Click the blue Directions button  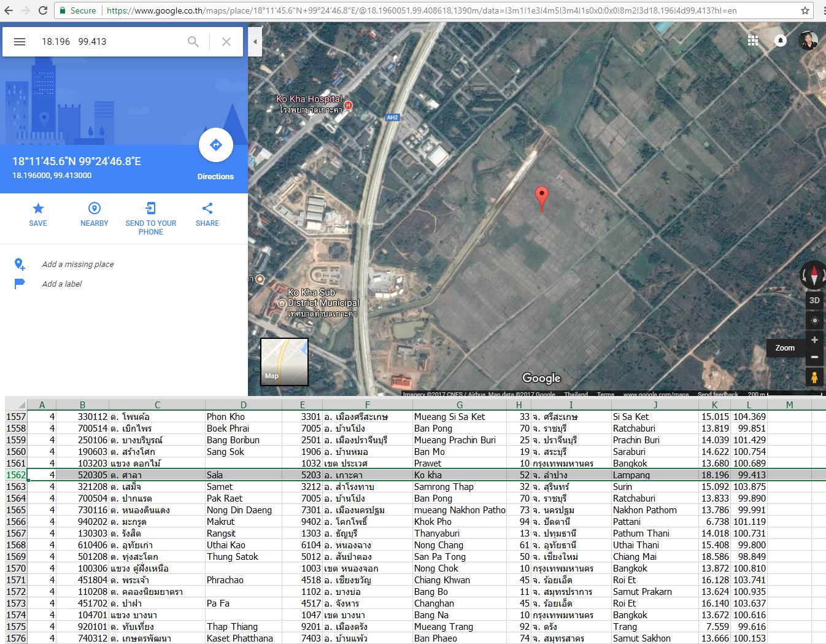point(216,145)
